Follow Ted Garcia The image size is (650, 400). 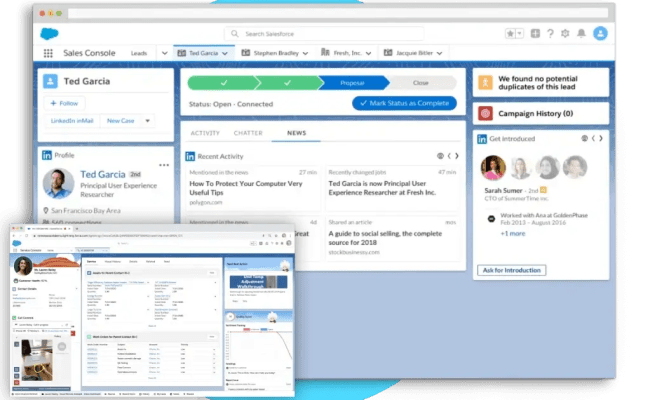click(x=64, y=103)
